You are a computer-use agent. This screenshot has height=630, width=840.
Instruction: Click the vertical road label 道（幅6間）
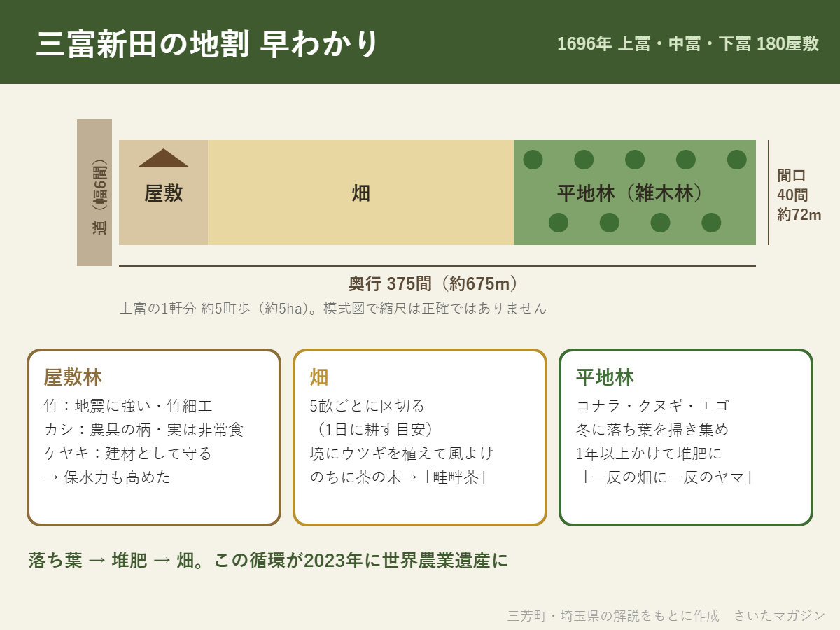coord(100,197)
